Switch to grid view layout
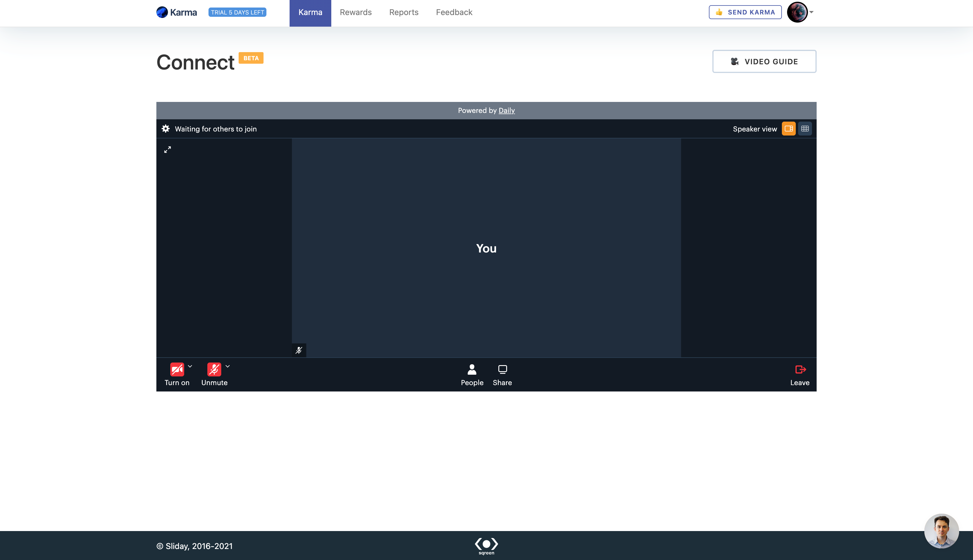The width and height of the screenshot is (973, 560). (805, 129)
